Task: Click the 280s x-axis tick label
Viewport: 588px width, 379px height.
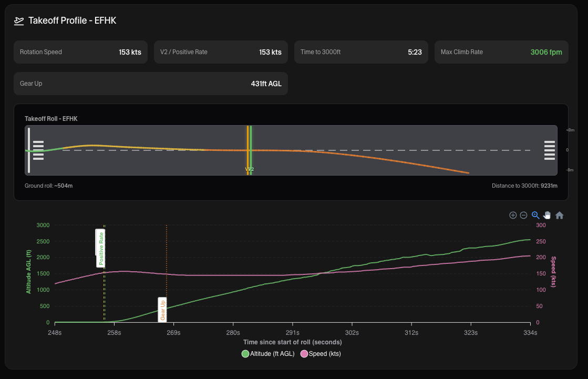Action: click(x=233, y=333)
